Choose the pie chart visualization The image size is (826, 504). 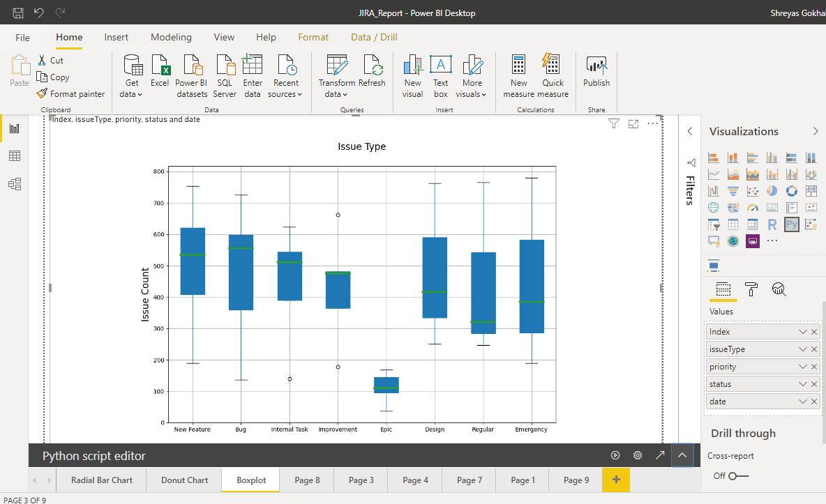[772, 191]
